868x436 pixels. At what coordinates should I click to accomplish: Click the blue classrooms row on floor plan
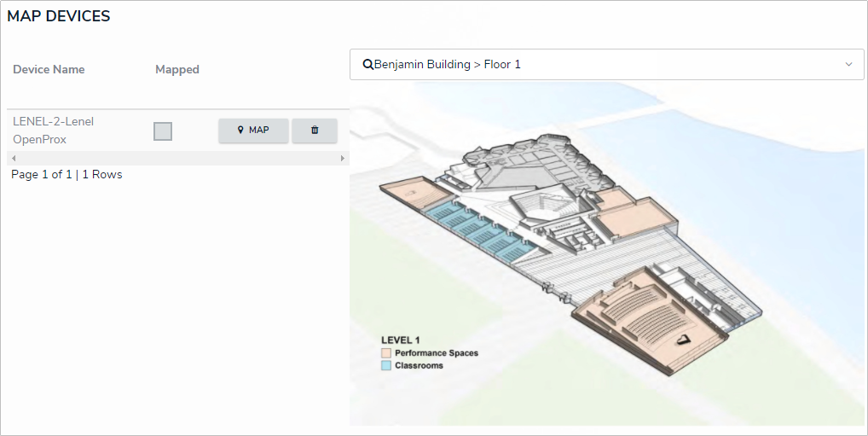pyautogui.click(x=479, y=231)
